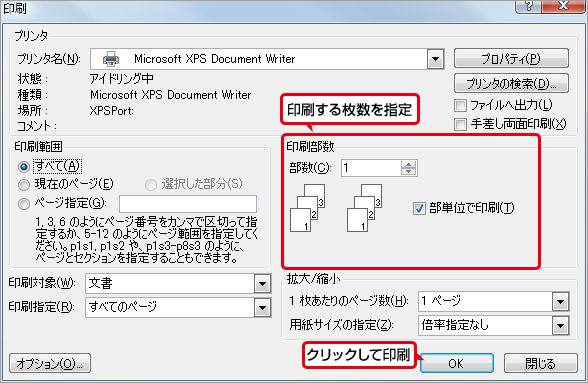Click プリンタの検索(D)... button
The width and height of the screenshot is (588, 383).
pos(511,83)
